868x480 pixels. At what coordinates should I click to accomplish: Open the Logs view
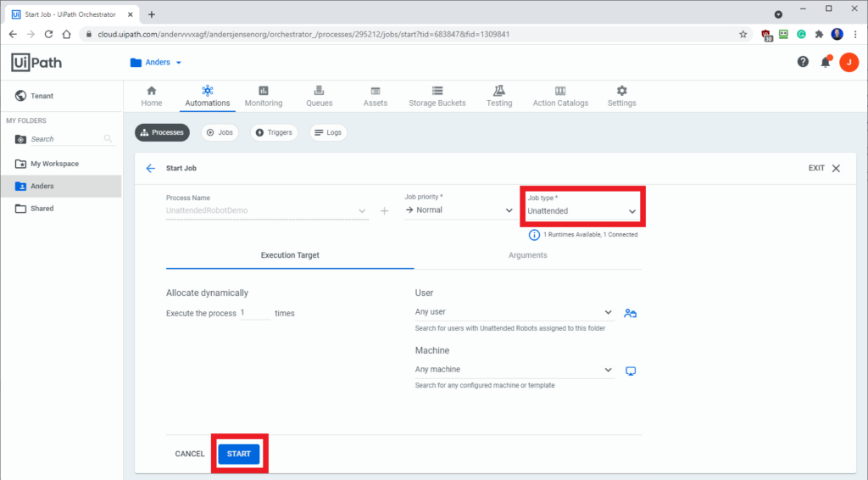tap(328, 132)
